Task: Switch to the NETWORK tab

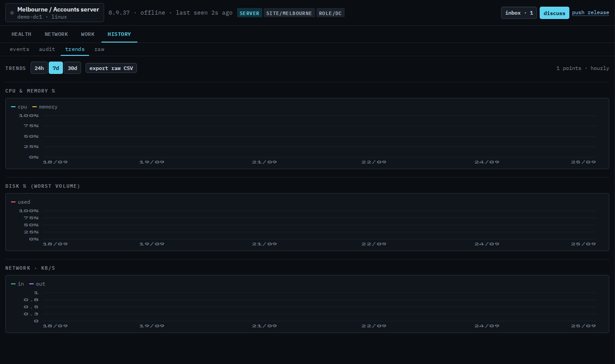Action: tap(56, 34)
